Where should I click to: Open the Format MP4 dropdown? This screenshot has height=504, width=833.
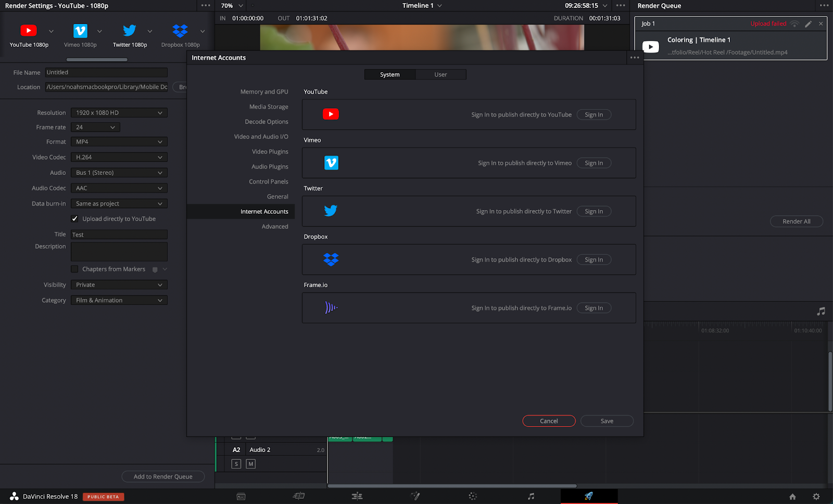pyautogui.click(x=119, y=142)
